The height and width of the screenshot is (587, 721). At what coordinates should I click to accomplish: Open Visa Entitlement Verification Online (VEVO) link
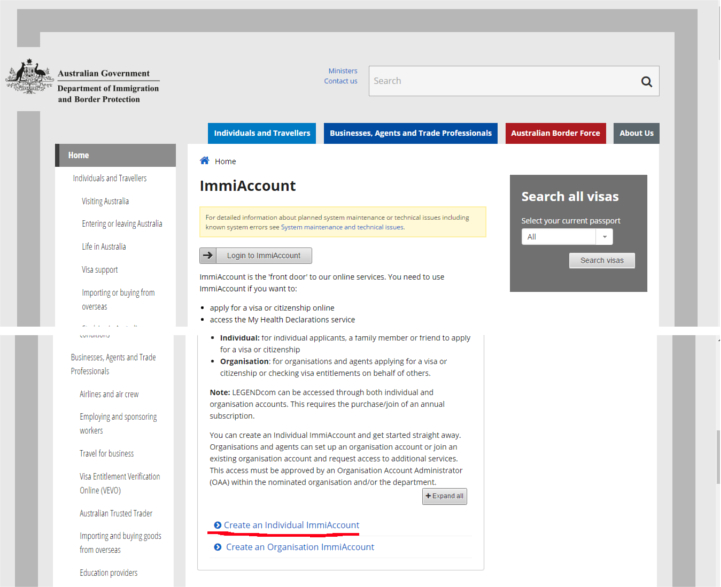pyautogui.click(x=120, y=483)
